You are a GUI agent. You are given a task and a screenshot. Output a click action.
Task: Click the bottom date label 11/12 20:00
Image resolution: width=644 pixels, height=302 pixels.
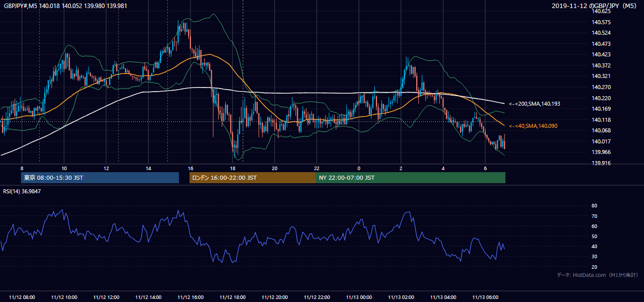[x=275, y=297]
